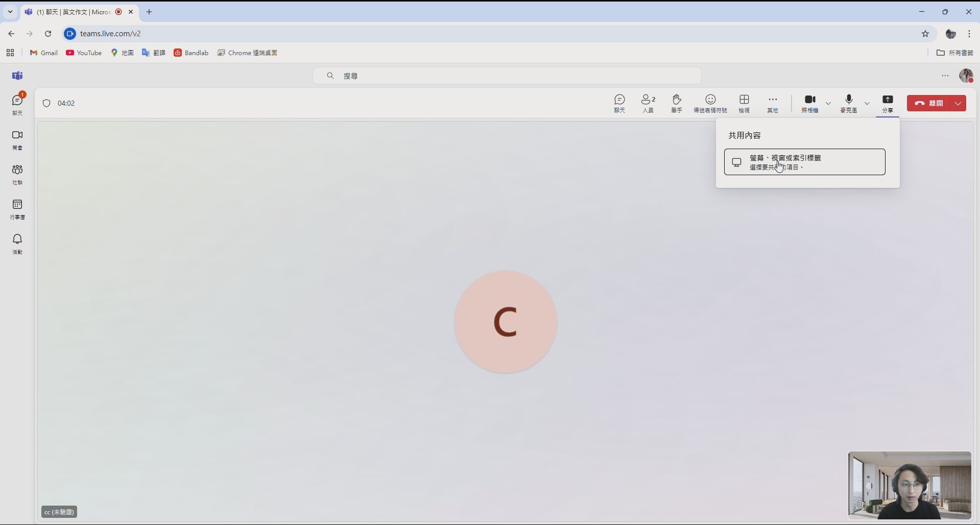Click the red Leave meeting button
Screen dimensions: 980x525
[x=929, y=103]
